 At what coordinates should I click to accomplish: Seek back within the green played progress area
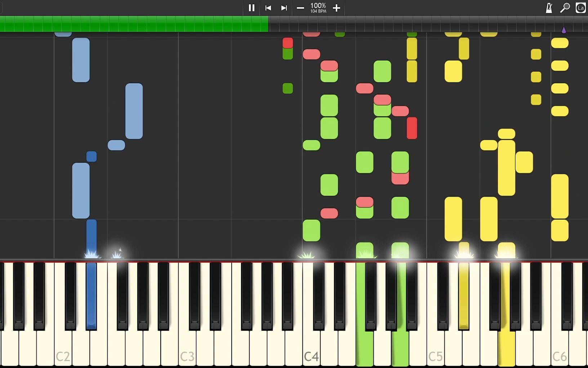click(x=134, y=24)
